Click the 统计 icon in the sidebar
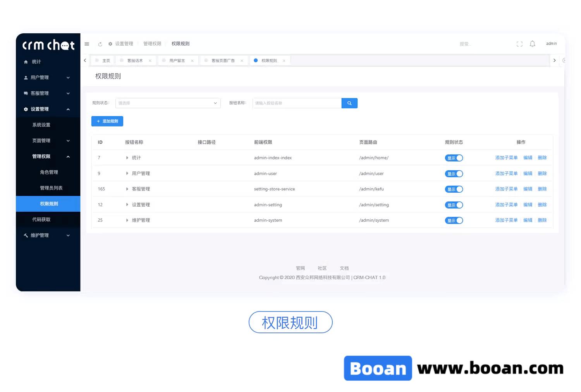The image size is (581, 392). [x=26, y=62]
